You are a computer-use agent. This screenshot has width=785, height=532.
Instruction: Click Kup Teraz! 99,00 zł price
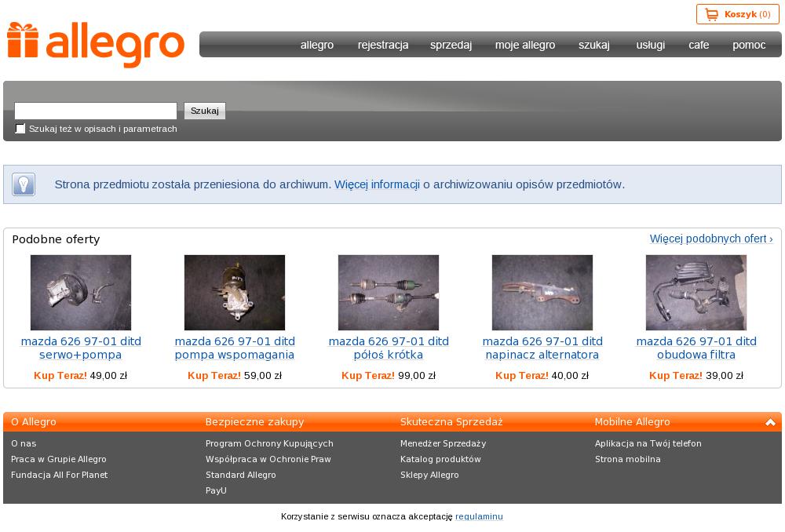click(389, 375)
